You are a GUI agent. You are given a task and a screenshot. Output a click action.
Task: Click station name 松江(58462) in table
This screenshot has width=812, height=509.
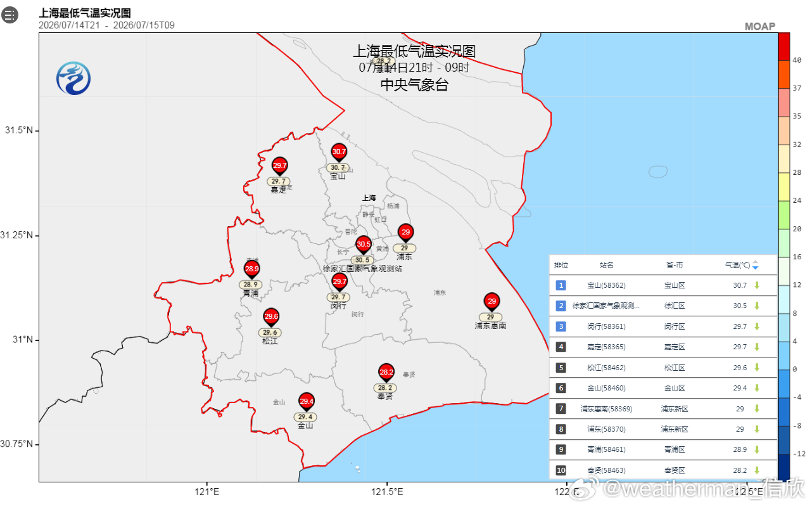coord(606,368)
